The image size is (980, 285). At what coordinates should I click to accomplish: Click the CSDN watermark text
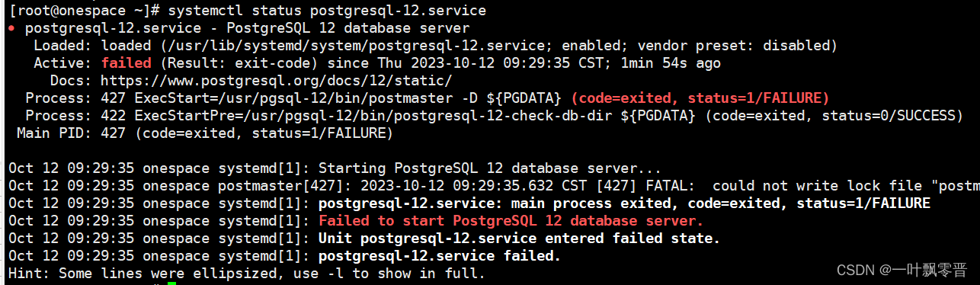pyautogui.click(x=902, y=270)
